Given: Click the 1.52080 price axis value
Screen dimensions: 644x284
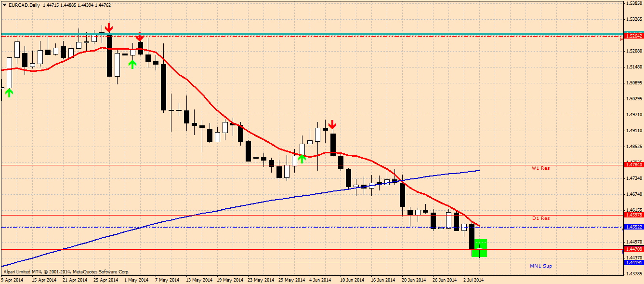Looking at the screenshot, I should pyautogui.click(x=633, y=51).
